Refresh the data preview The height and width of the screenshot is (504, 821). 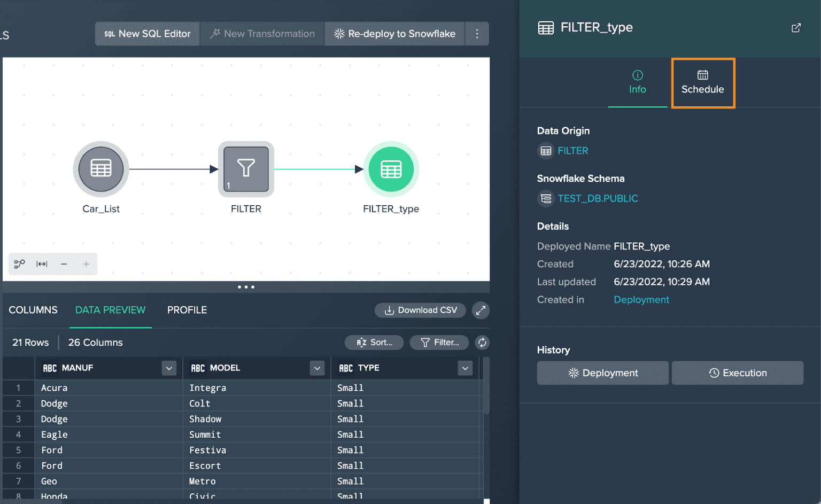482,343
